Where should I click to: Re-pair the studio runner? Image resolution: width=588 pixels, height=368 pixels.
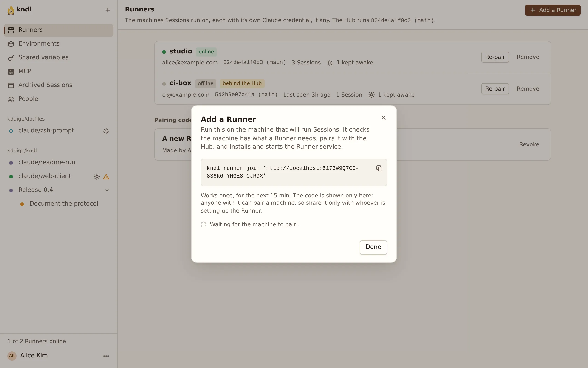pos(495,57)
